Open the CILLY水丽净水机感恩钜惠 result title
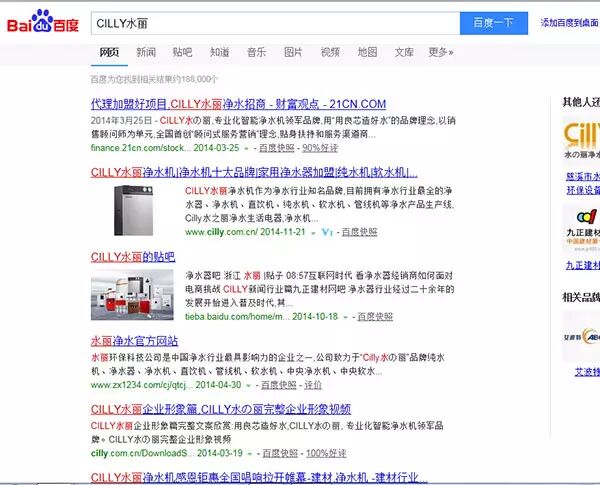Image resolution: width=600 pixels, height=485 pixels. click(x=259, y=478)
